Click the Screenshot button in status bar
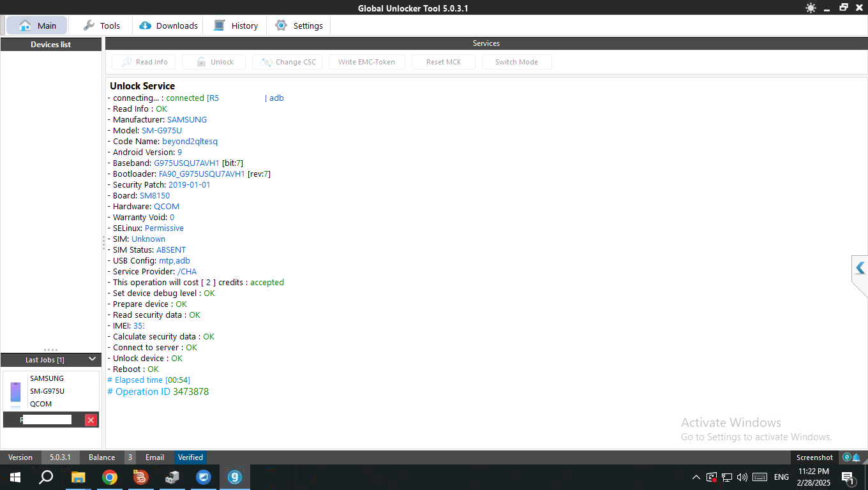 click(814, 457)
